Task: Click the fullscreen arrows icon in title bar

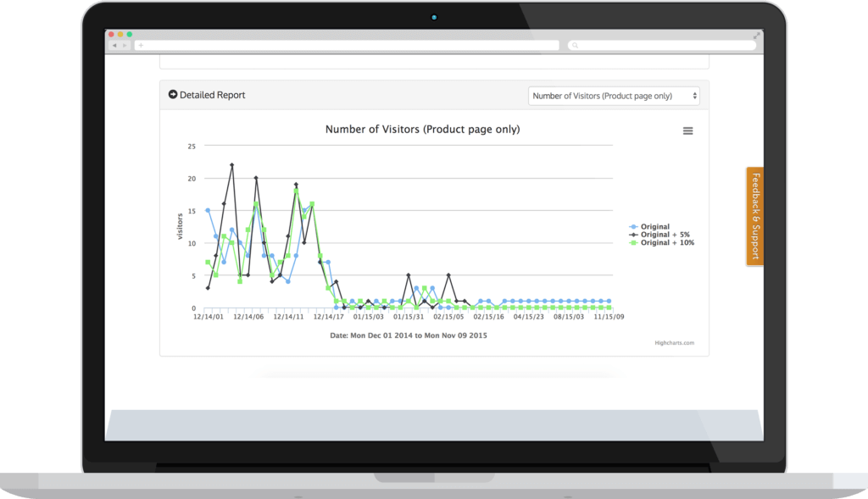Action: [x=756, y=35]
